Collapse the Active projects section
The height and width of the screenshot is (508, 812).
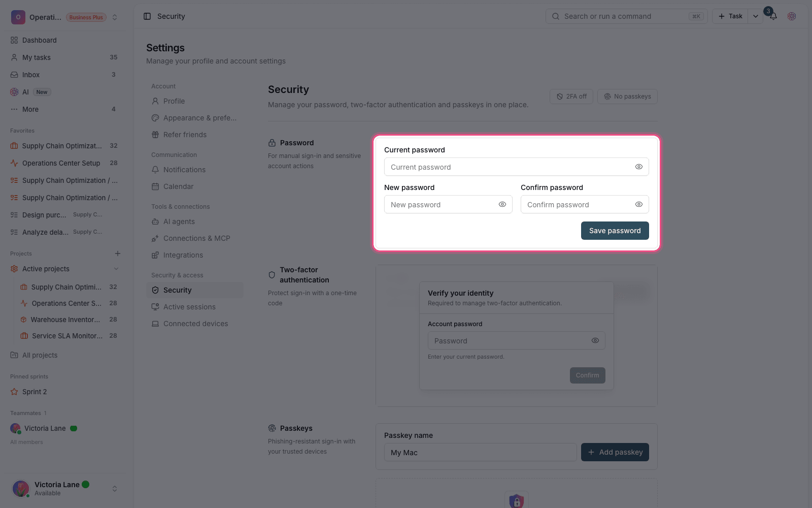pyautogui.click(x=116, y=269)
